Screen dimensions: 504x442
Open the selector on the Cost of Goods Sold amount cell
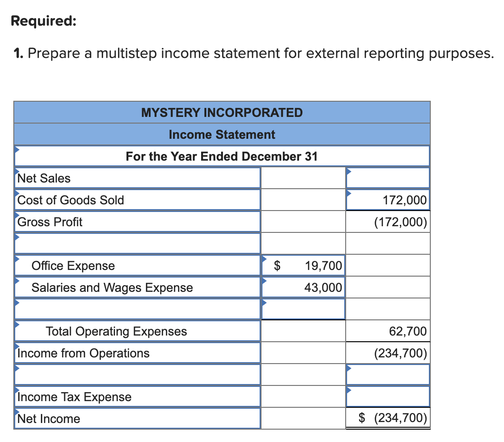tap(349, 192)
